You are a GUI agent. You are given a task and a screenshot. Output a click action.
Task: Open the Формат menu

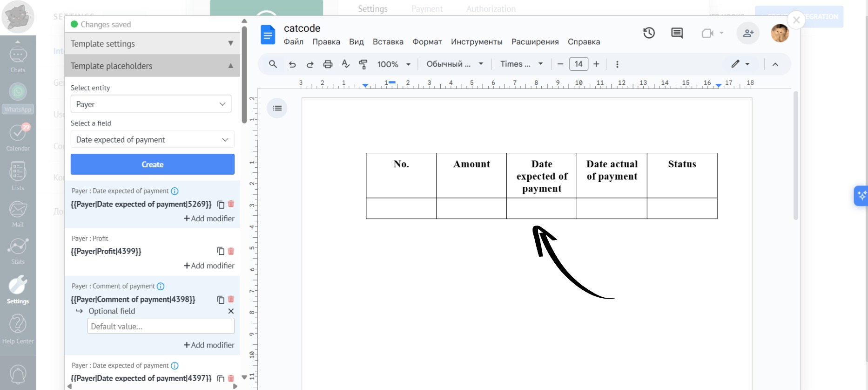(427, 42)
